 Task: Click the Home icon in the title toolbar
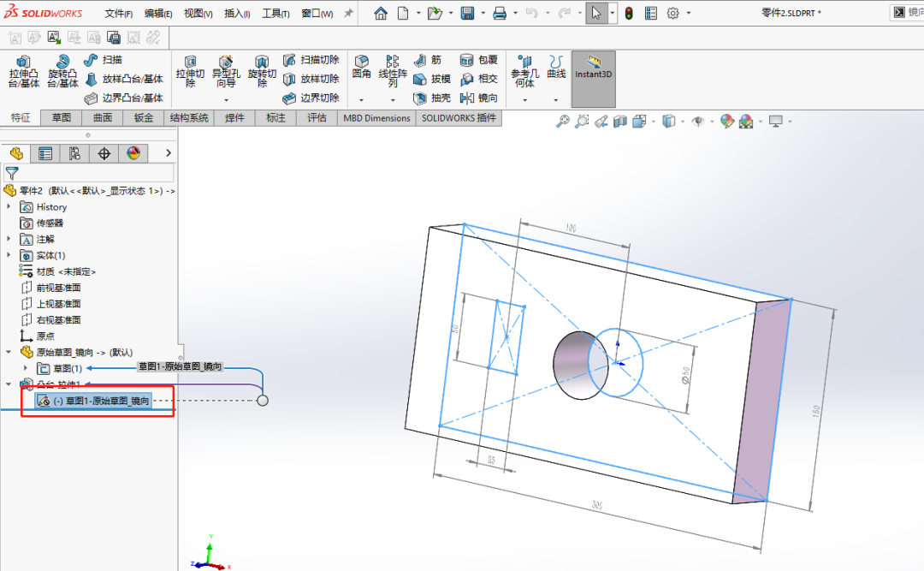pyautogui.click(x=381, y=13)
